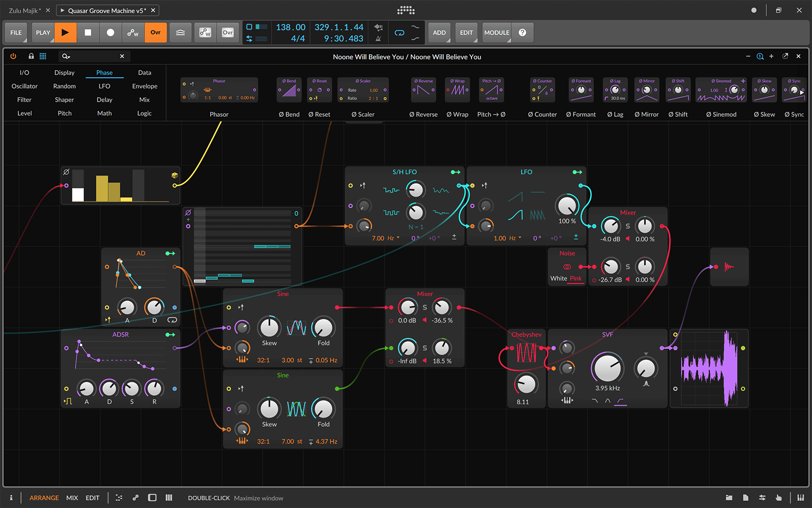Select the Logic module category

tap(145, 113)
